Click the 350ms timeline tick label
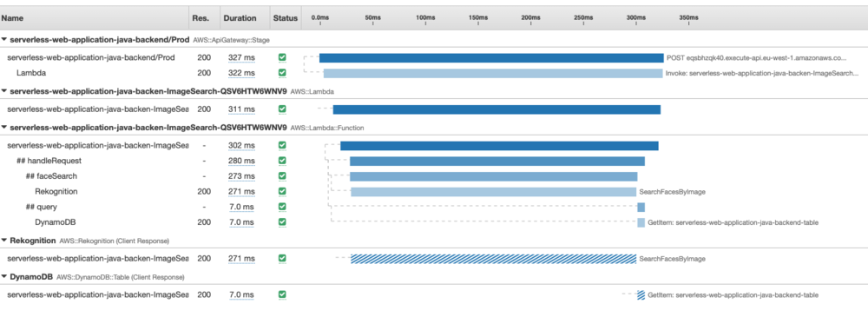 point(688,17)
